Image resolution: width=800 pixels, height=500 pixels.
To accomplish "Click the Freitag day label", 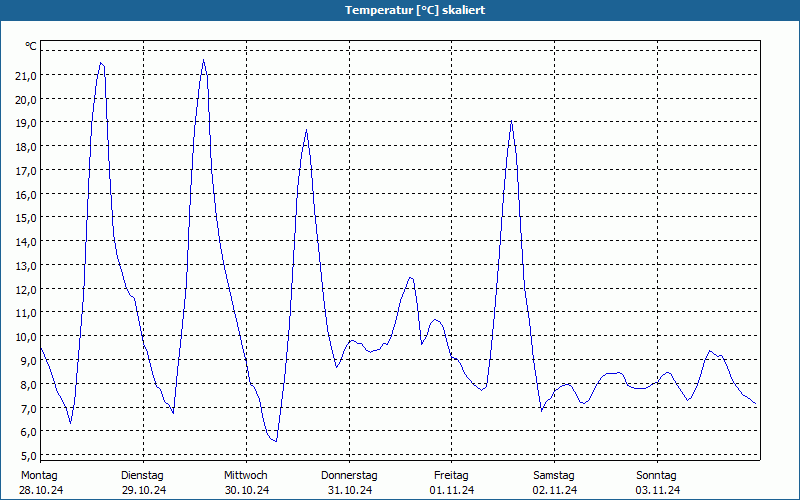I will [451, 476].
